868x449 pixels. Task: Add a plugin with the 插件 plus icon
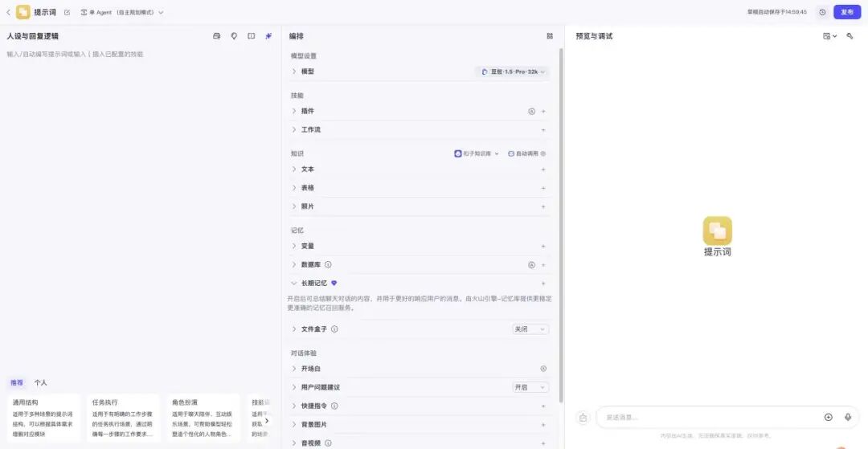point(543,111)
